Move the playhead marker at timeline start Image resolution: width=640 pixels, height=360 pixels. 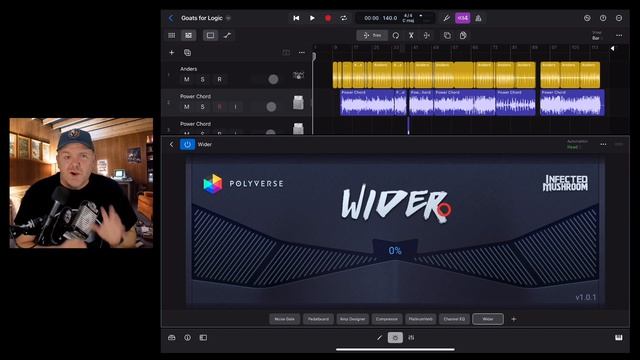pos(314,56)
